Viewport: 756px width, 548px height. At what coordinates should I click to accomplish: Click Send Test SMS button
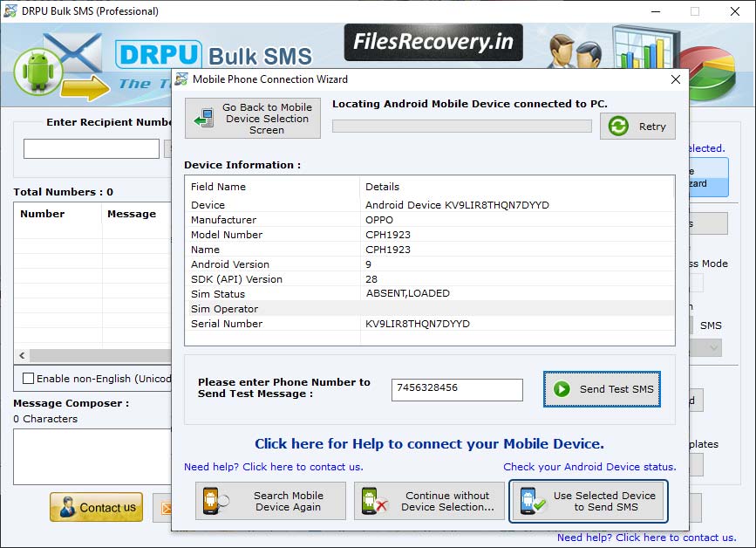click(602, 389)
